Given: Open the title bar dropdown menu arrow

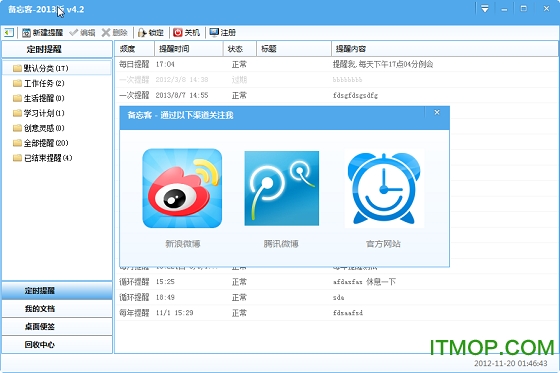Looking at the screenshot, I should 485,9.
